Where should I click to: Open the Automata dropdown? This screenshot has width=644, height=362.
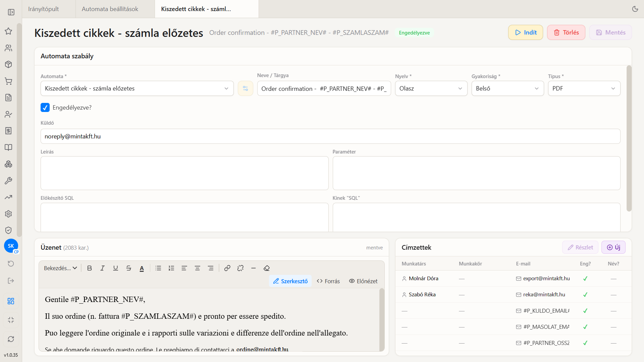pos(137,88)
